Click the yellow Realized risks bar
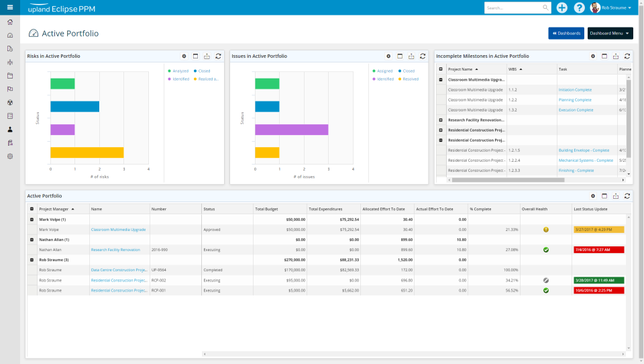 tap(87, 152)
